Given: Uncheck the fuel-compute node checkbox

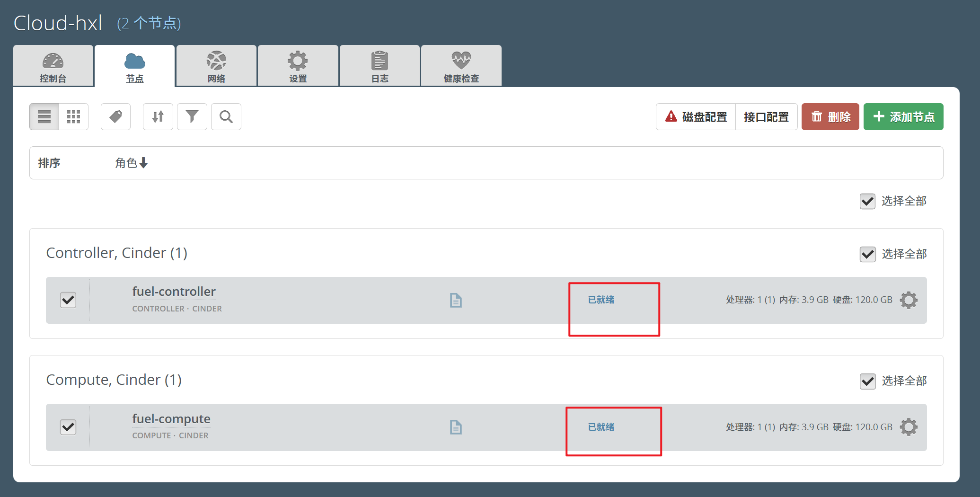Looking at the screenshot, I should pyautogui.click(x=69, y=427).
